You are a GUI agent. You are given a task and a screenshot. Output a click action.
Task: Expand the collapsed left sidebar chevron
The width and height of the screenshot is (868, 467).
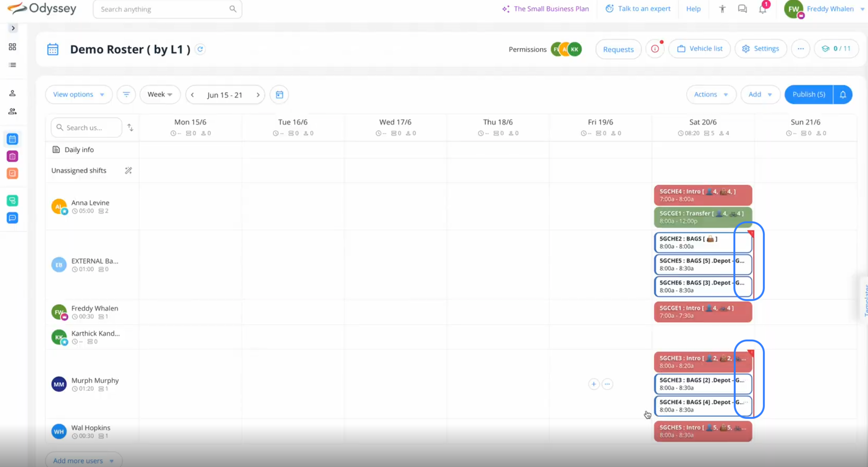coord(13,28)
